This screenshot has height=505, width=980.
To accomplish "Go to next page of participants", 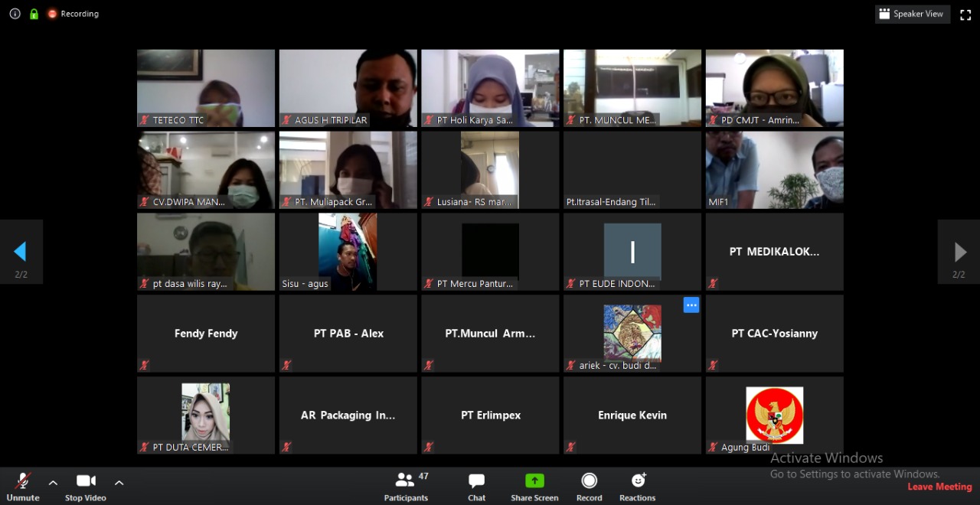I will click(959, 252).
